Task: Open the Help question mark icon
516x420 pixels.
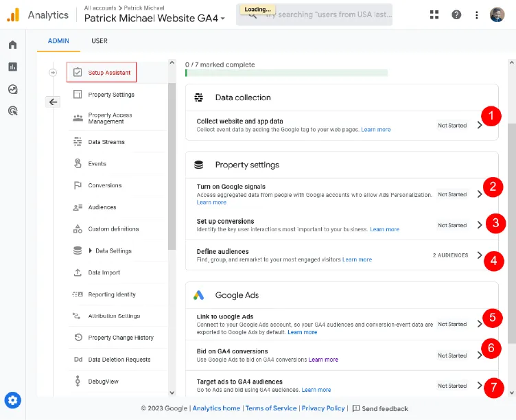Action: [456, 15]
